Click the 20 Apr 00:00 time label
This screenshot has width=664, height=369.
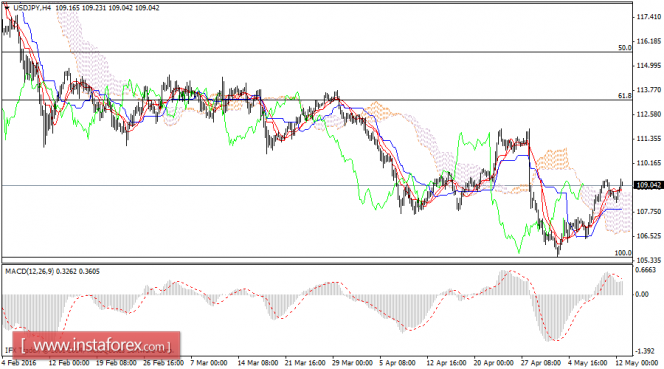coord(494,363)
